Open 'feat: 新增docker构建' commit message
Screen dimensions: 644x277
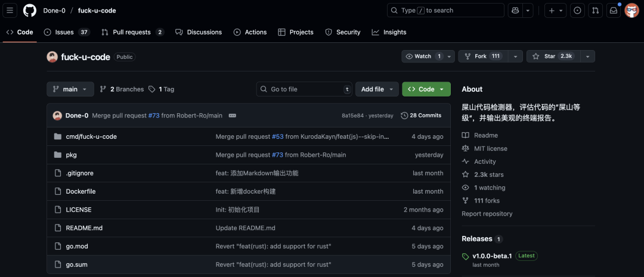pos(246,191)
